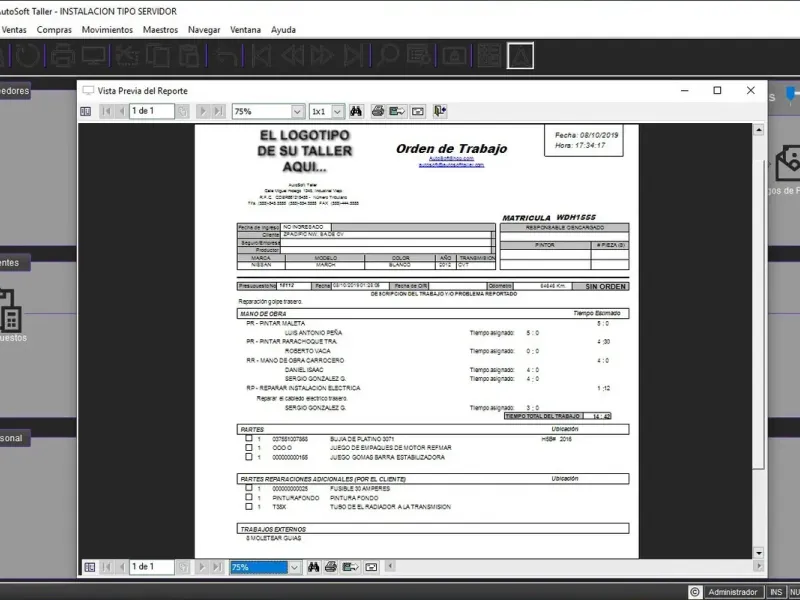Click the monitor preview icon in the main toolbar
The width and height of the screenshot is (800, 600).
tap(94, 56)
